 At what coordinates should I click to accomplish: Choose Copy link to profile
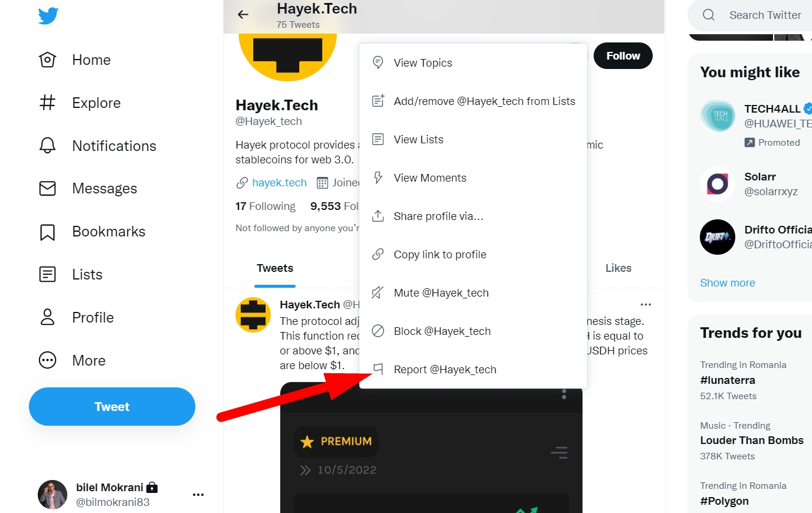[473, 255]
